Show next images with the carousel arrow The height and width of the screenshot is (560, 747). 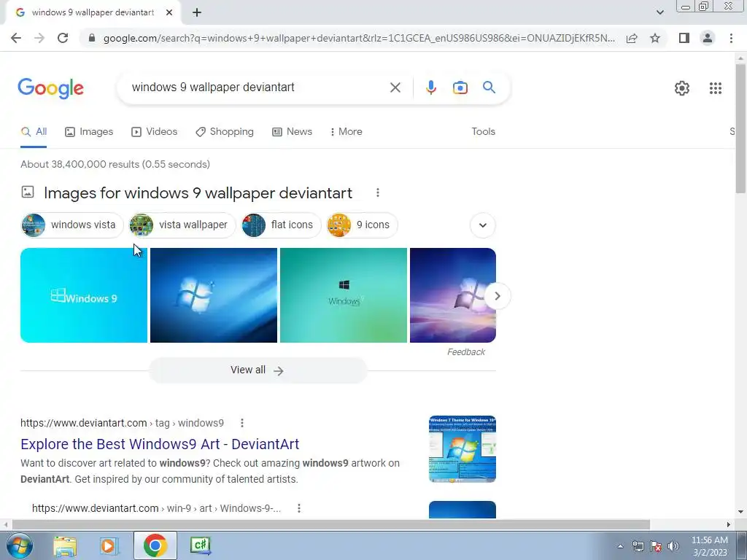click(498, 296)
